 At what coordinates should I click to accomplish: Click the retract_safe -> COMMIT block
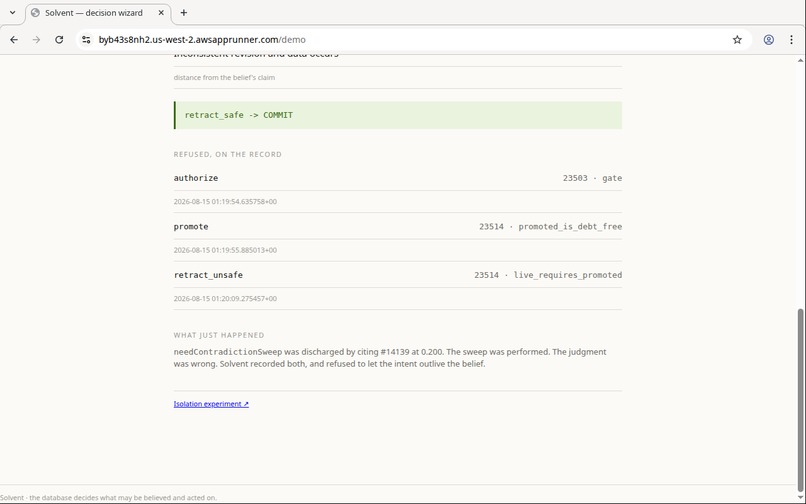coord(398,115)
